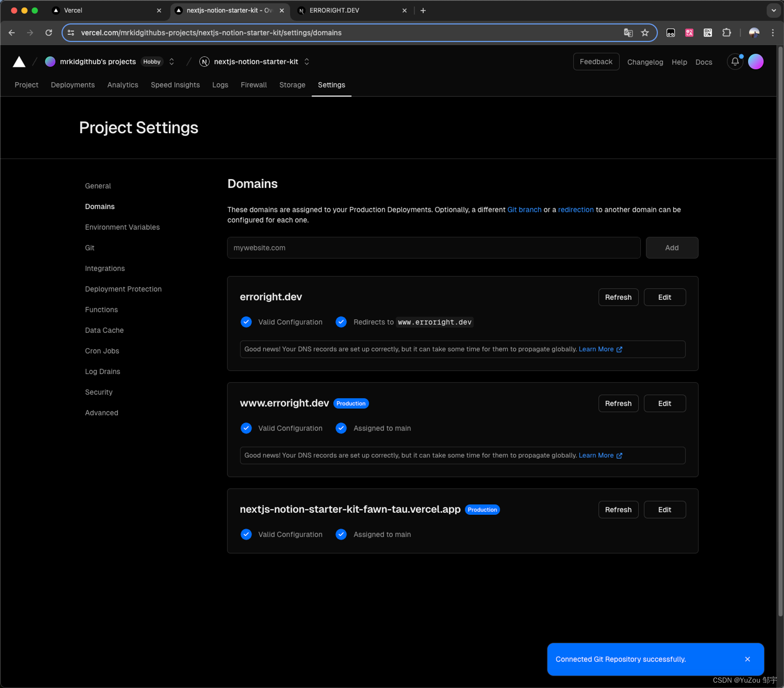Image resolution: width=784 pixels, height=688 pixels.
Task: Click the Vercel triangle logo
Action: click(19, 62)
